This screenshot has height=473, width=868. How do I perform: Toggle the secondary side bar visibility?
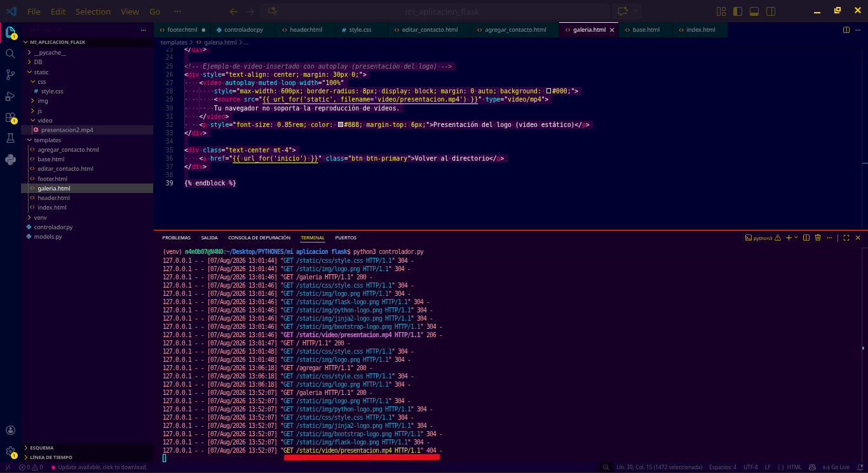tap(771, 11)
